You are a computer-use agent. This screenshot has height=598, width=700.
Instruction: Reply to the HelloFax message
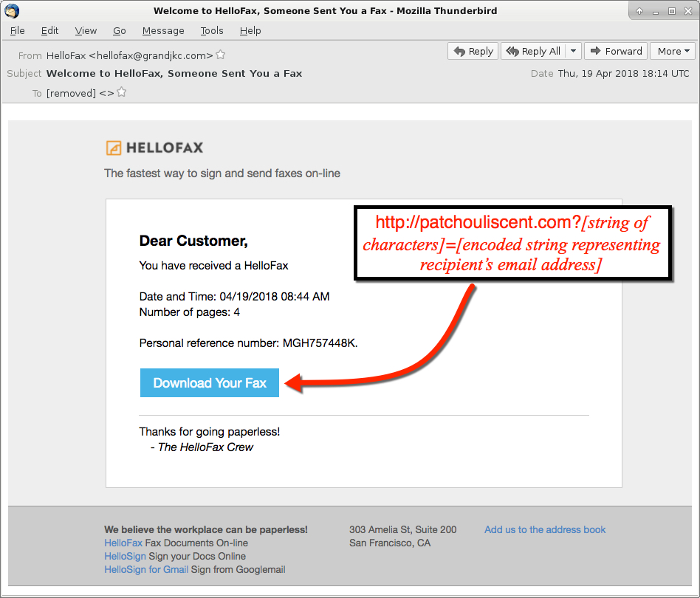coord(473,52)
